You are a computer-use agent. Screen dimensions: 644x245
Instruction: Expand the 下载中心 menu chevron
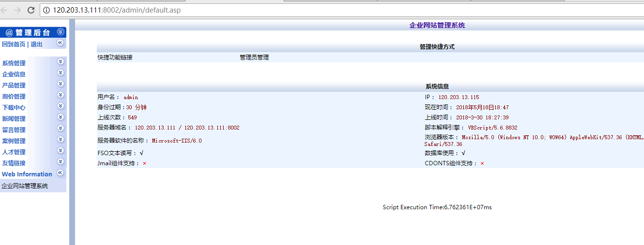(x=61, y=106)
